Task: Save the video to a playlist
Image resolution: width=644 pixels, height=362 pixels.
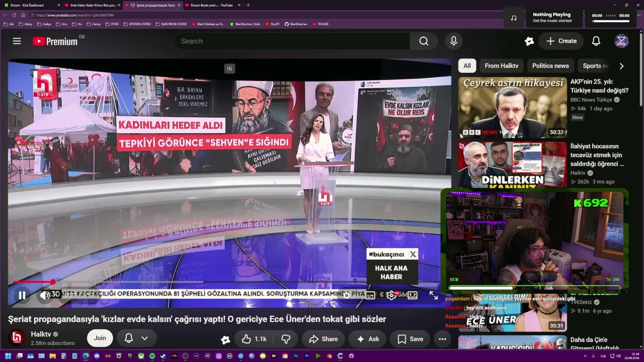Action: coord(410,339)
